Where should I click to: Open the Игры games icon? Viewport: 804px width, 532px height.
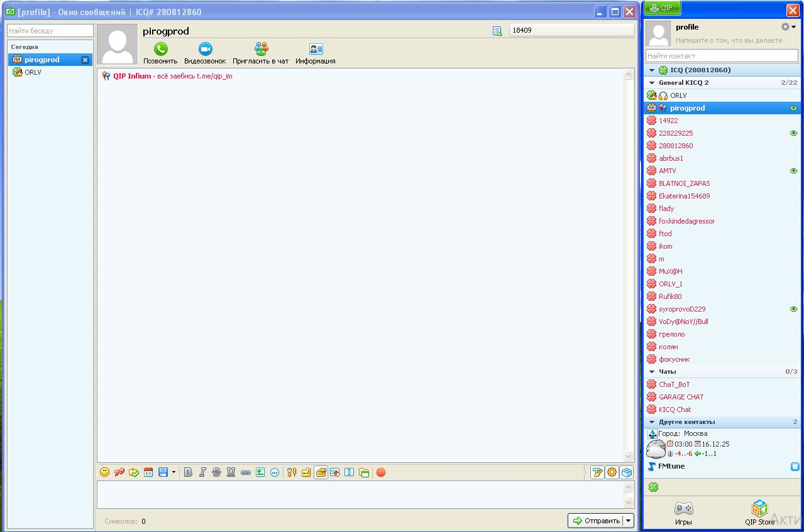coord(683,509)
